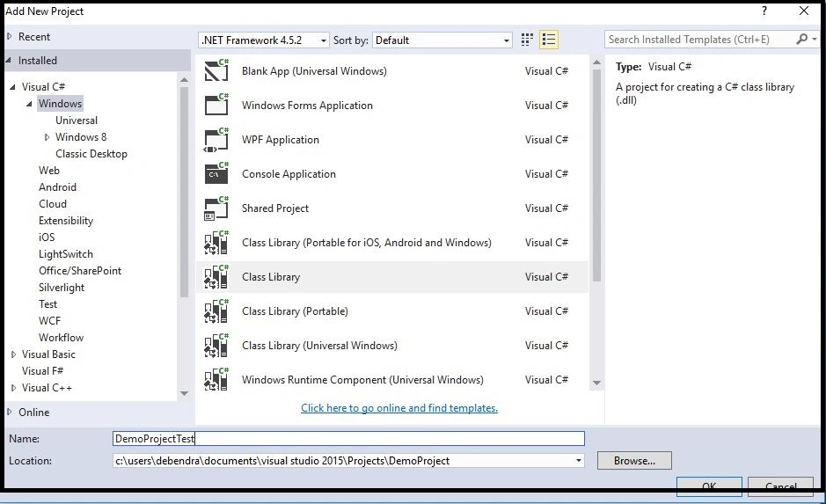The height and width of the screenshot is (504, 826).
Task: Select the Extensibility category
Action: 66,221
